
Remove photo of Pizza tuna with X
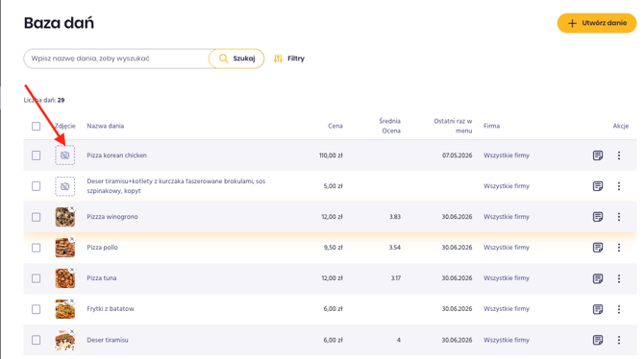pyautogui.click(x=72, y=270)
